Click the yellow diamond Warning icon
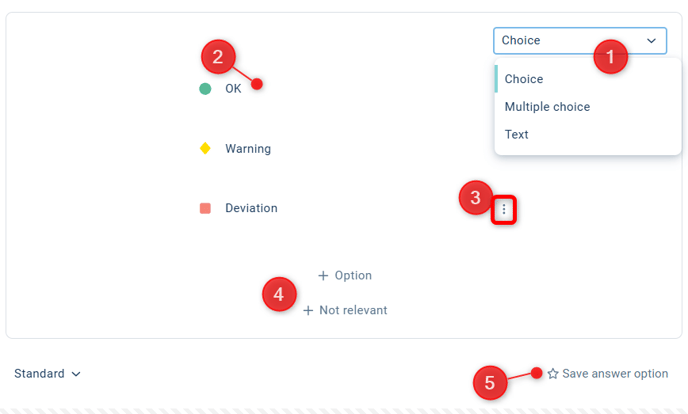This screenshot has height=414, width=688. [x=205, y=149]
